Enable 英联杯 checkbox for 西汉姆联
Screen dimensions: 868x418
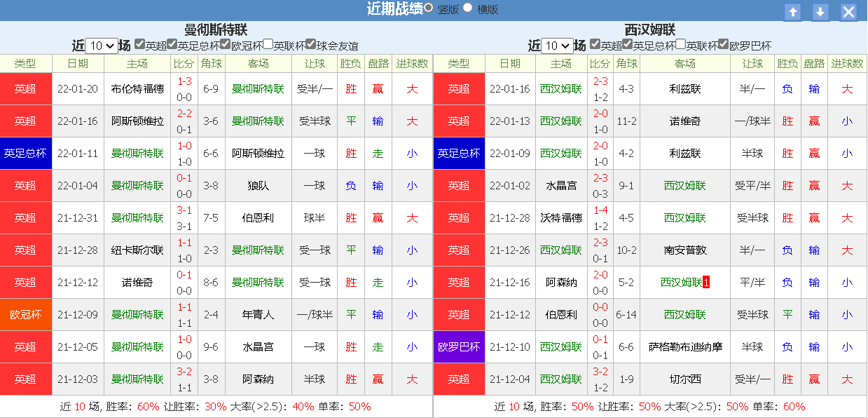pos(680,43)
